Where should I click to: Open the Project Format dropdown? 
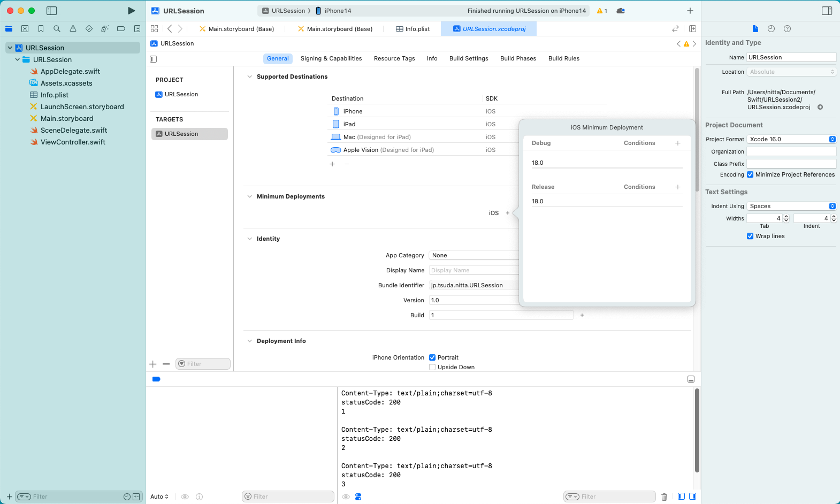coord(791,139)
